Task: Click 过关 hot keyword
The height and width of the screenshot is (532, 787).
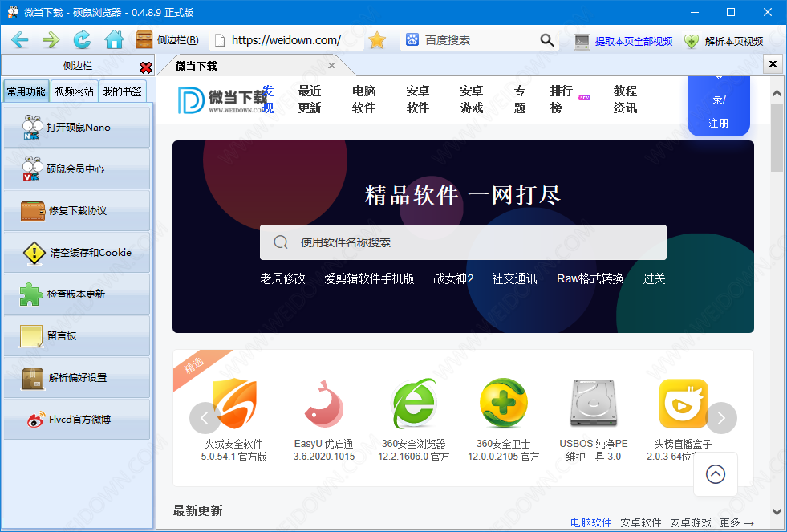Action: tap(654, 279)
